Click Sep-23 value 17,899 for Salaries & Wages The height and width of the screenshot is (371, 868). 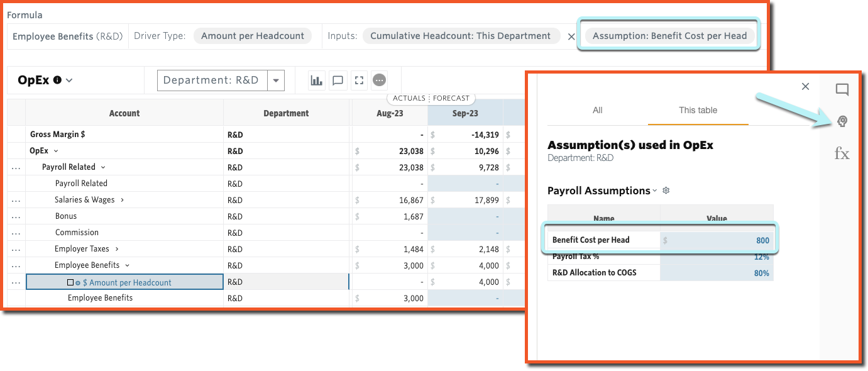click(465, 200)
